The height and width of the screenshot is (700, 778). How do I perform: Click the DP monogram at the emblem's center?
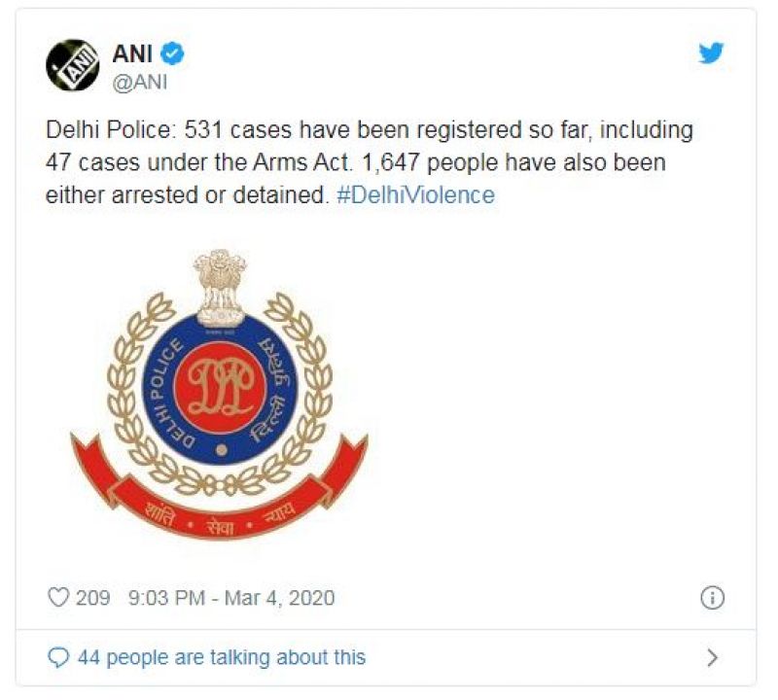pyautogui.click(x=220, y=386)
